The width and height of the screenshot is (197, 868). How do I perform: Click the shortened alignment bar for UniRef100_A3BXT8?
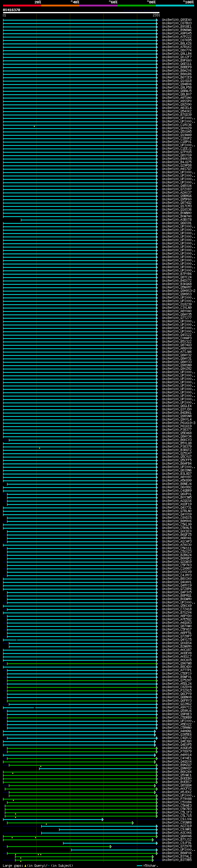click(89, 220)
